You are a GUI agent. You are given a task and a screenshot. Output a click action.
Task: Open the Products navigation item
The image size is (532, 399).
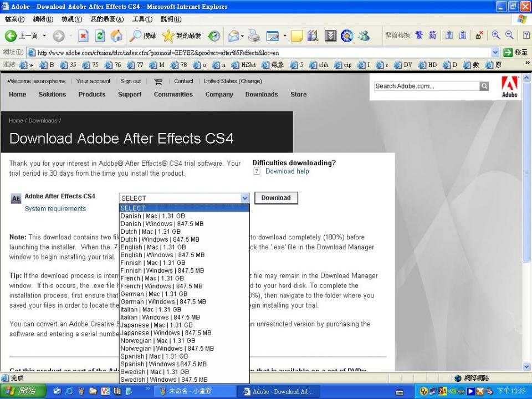(92, 94)
